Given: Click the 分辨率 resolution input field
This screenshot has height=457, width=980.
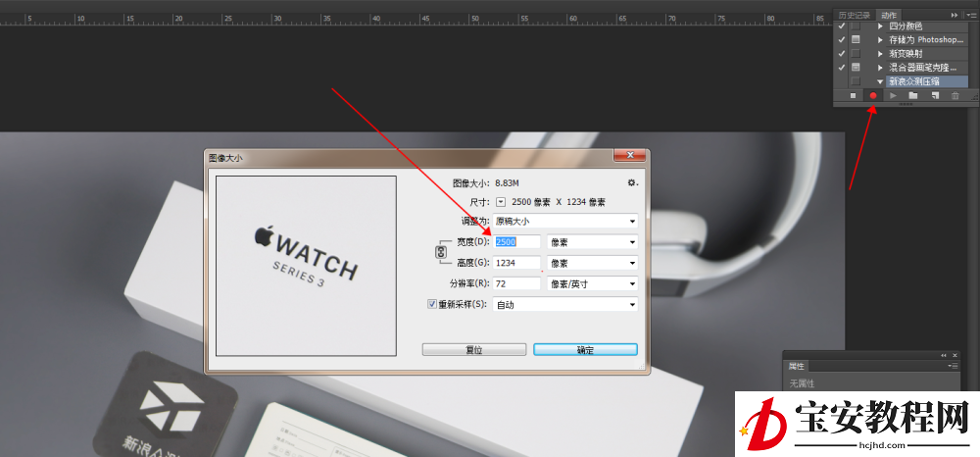Looking at the screenshot, I should 516,283.
